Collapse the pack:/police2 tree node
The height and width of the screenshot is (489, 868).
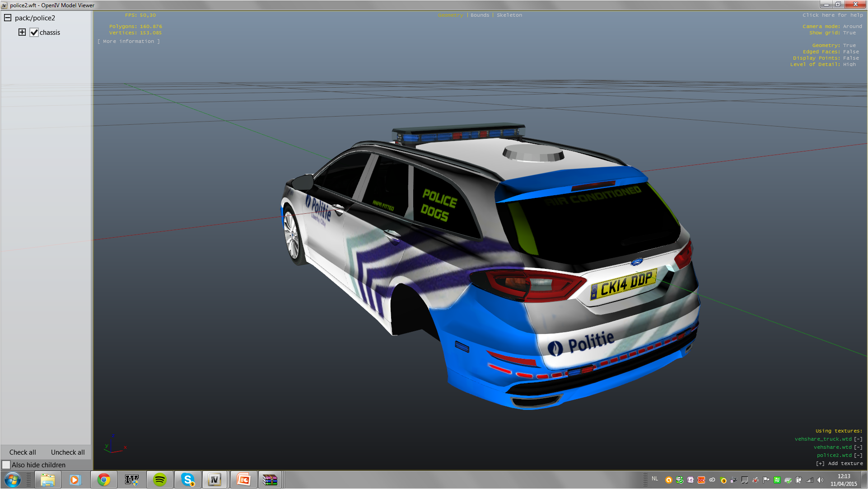(x=8, y=18)
